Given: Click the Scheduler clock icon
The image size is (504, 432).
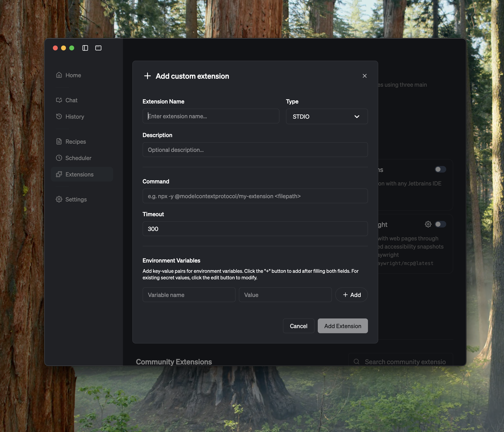Looking at the screenshot, I should click(x=59, y=158).
